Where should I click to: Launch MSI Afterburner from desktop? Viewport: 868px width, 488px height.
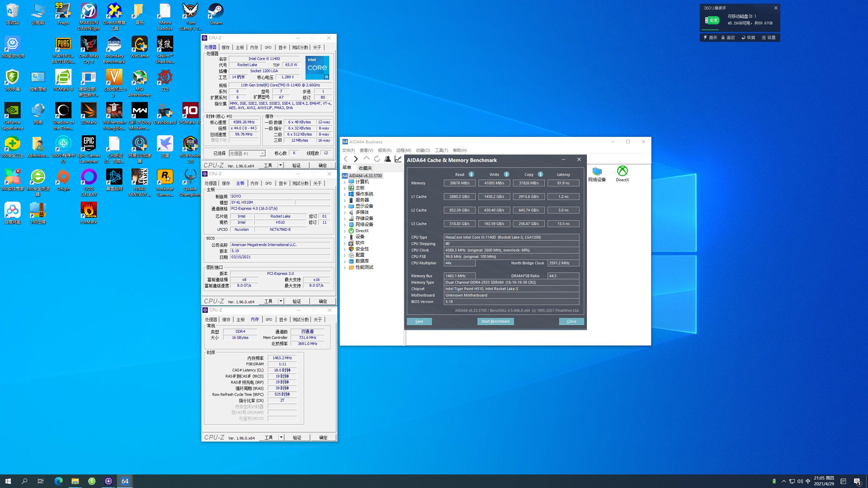(139, 83)
